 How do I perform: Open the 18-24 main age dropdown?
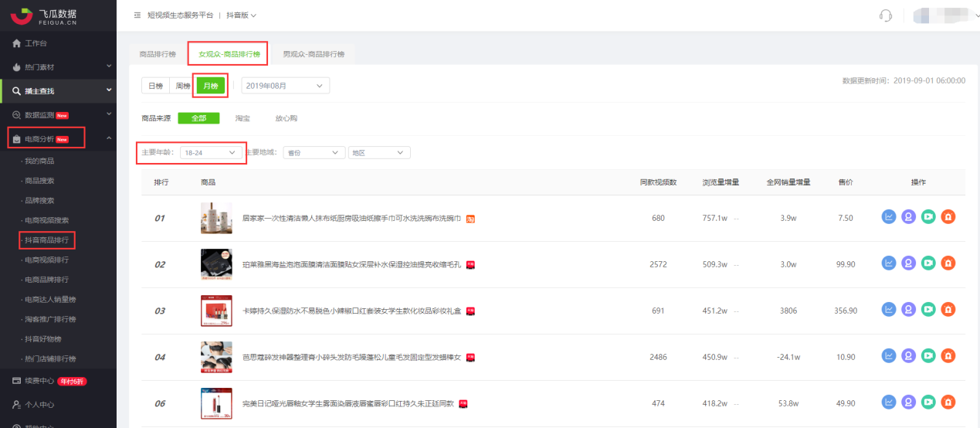pyautogui.click(x=211, y=153)
